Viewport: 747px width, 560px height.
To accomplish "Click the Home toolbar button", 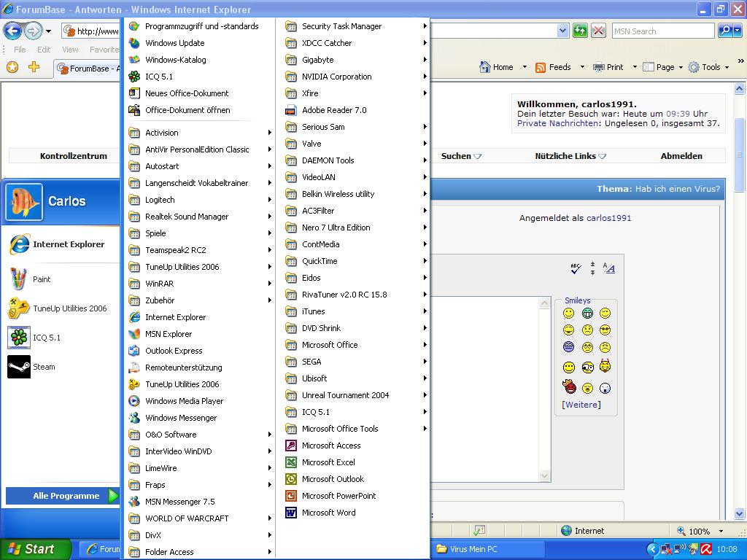I will (496, 68).
